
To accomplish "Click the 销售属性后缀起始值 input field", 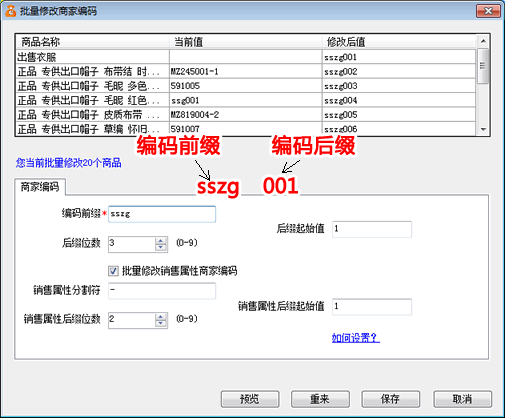I will 372,307.
